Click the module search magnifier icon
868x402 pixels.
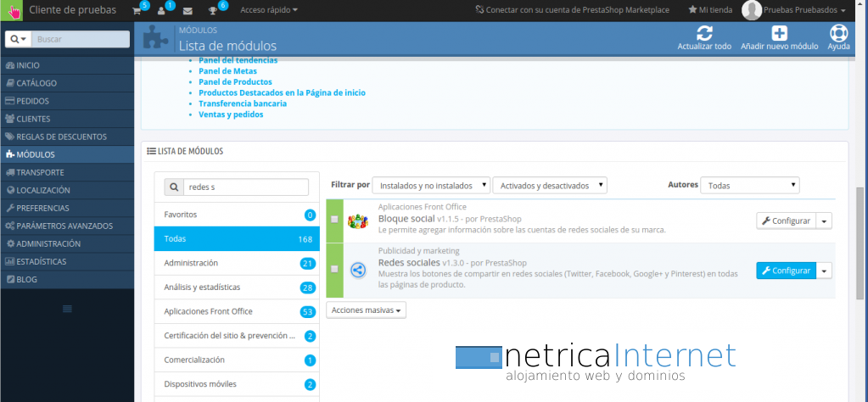pos(174,187)
